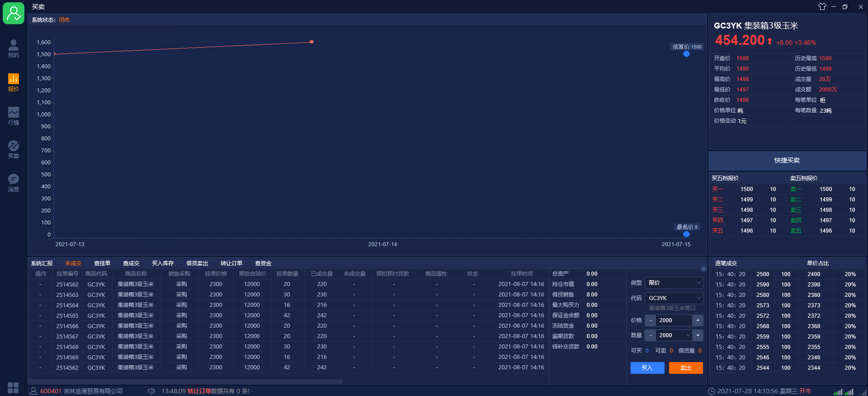Click the 买五档报价 header
Screen dimensions: 868x396
tap(725, 178)
